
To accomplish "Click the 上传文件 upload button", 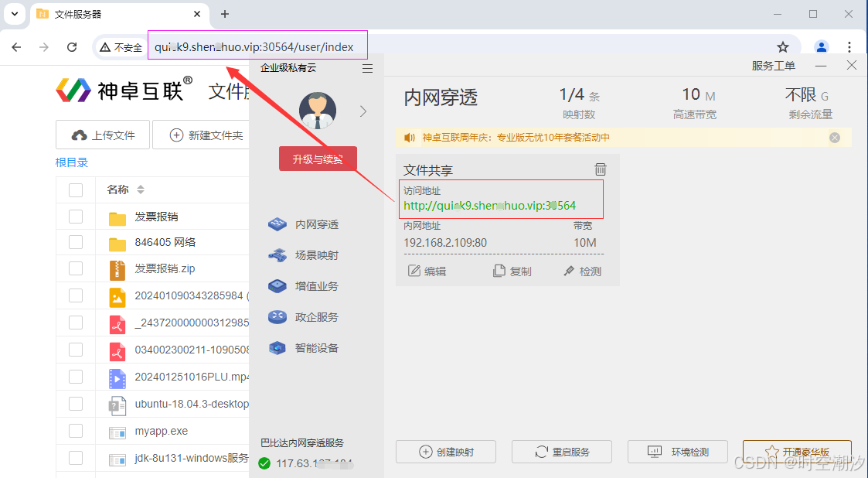I will (x=103, y=135).
